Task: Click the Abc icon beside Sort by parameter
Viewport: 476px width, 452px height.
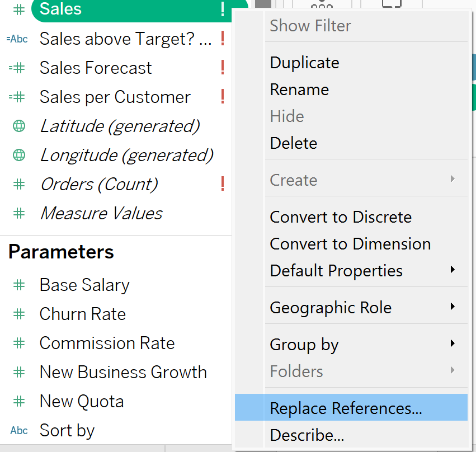Action: (19, 431)
